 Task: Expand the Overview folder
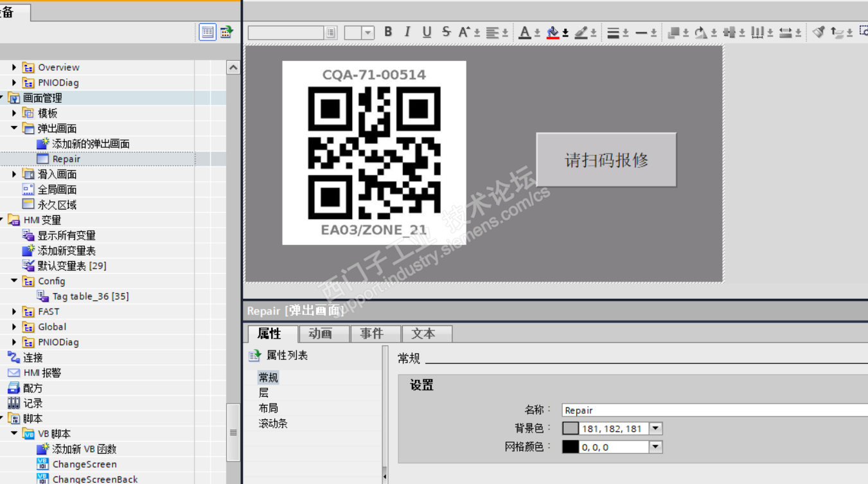tap(14, 67)
